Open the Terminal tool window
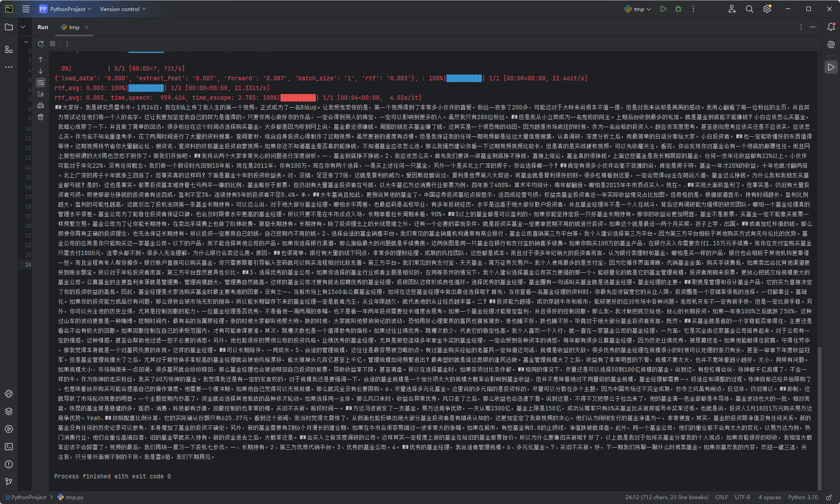Image resolution: width=840 pixels, height=504 pixels. pos(9,447)
